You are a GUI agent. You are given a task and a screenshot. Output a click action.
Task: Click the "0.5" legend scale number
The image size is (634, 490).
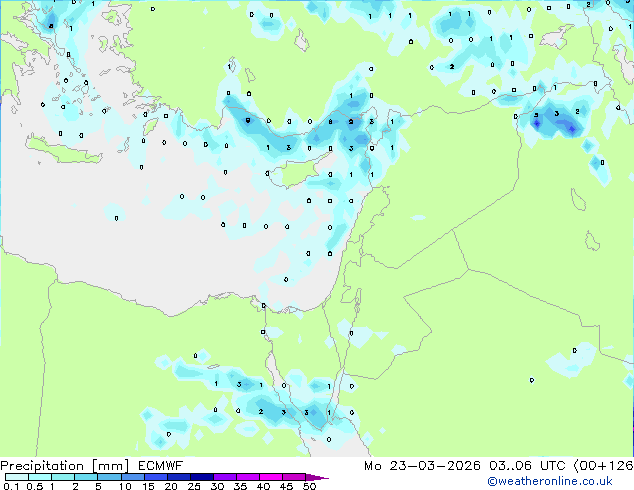tap(34, 486)
